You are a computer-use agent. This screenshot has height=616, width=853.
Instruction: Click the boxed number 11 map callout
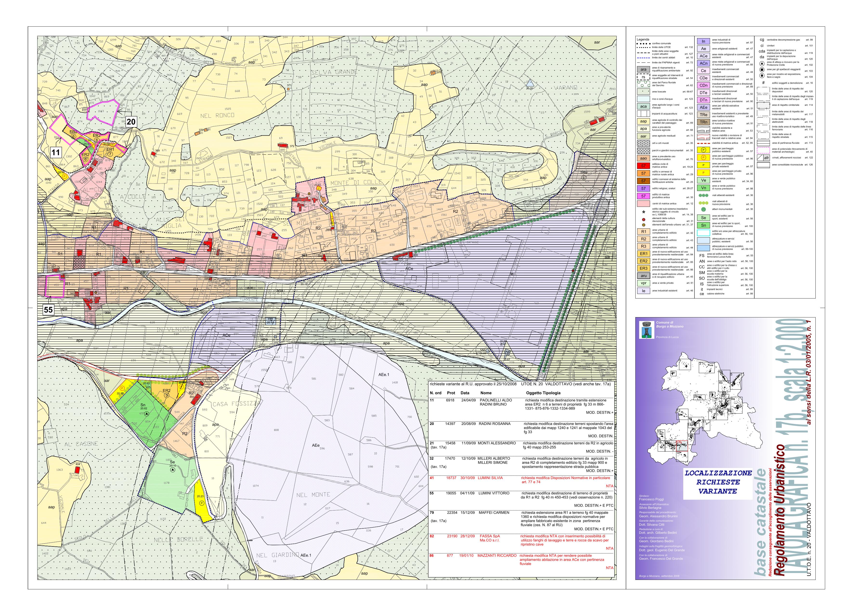point(56,153)
